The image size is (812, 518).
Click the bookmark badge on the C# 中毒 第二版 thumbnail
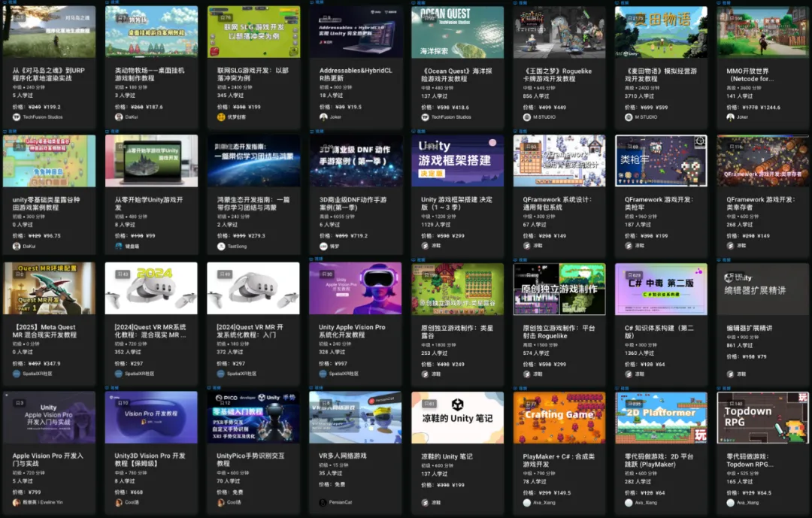point(634,275)
